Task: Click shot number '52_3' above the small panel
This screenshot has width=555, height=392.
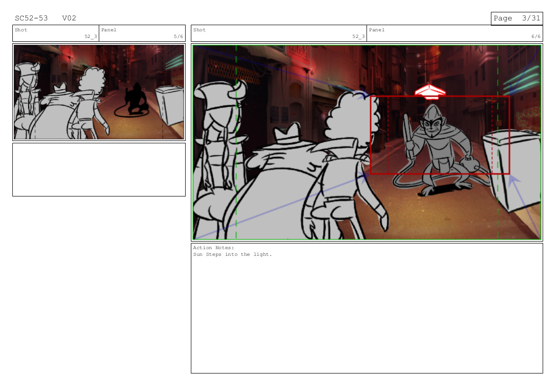Action: click(91, 37)
